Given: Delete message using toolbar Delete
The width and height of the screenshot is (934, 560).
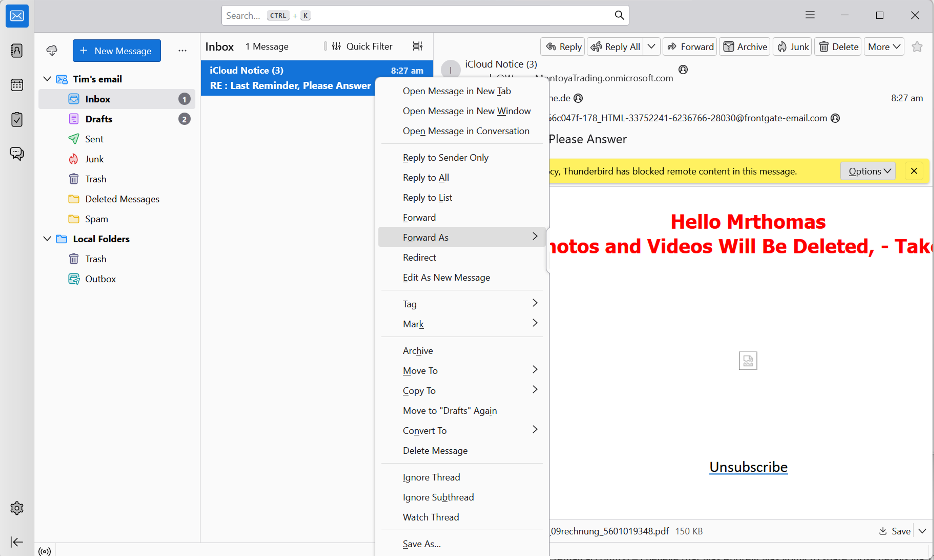Looking at the screenshot, I should click(838, 46).
